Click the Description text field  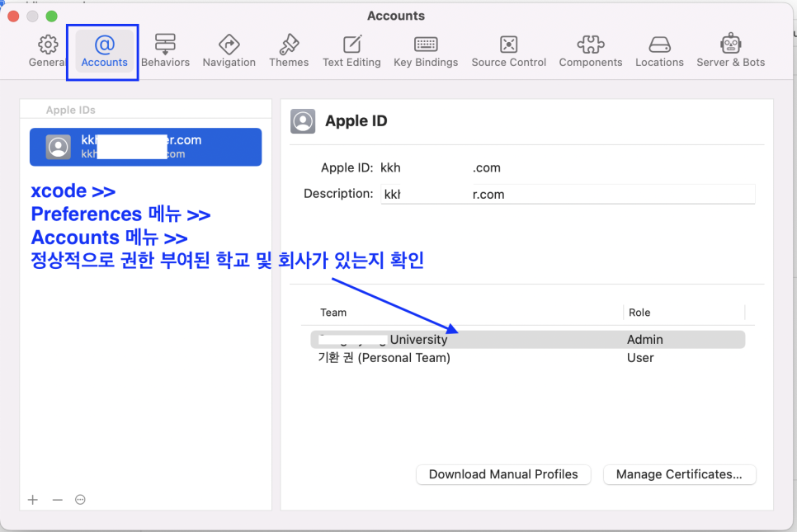[568, 194]
